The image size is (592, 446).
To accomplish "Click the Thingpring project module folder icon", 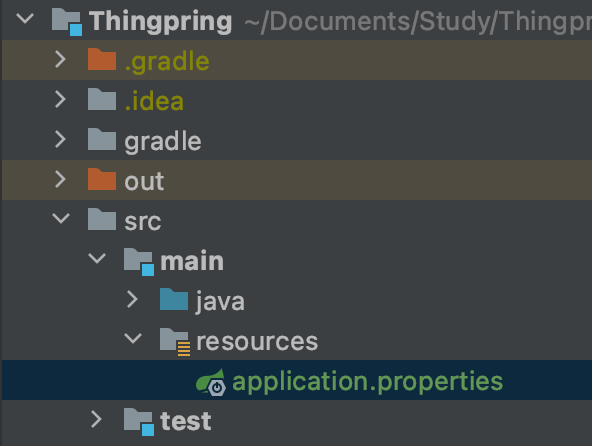I will [67, 22].
